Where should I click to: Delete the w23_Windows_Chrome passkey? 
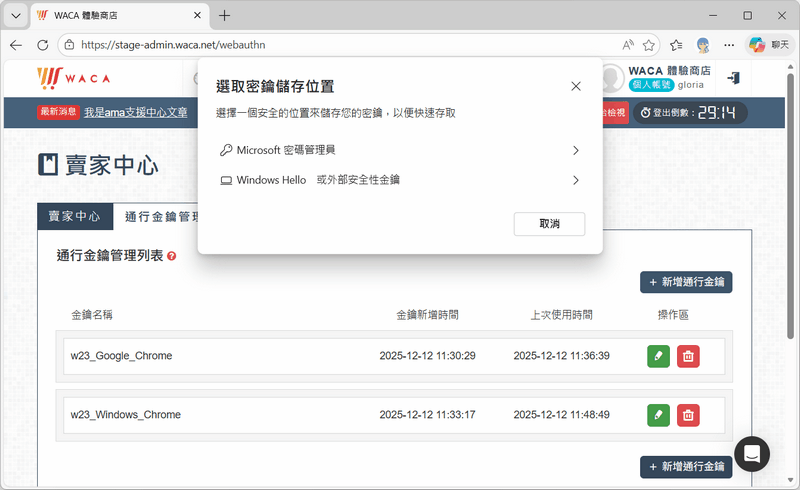point(688,415)
